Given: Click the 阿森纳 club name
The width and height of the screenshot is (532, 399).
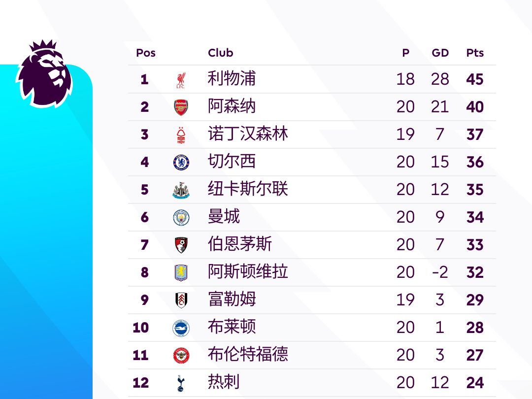Looking at the screenshot, I should 232,106.
